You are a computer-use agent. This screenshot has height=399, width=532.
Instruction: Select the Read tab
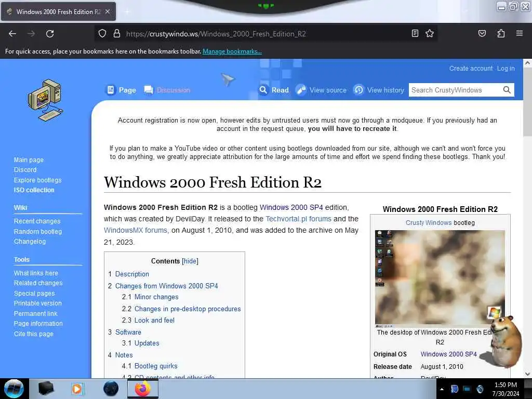point(274,90)
